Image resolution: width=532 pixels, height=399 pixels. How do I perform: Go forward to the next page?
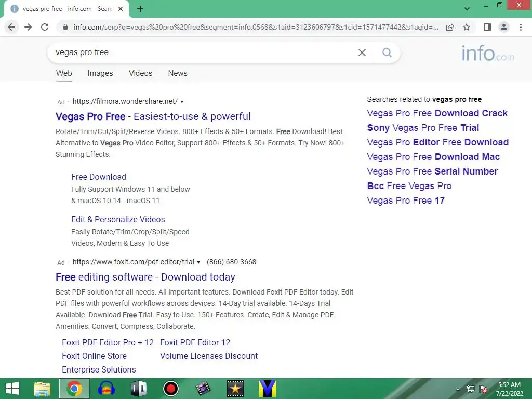pos(28,27)
